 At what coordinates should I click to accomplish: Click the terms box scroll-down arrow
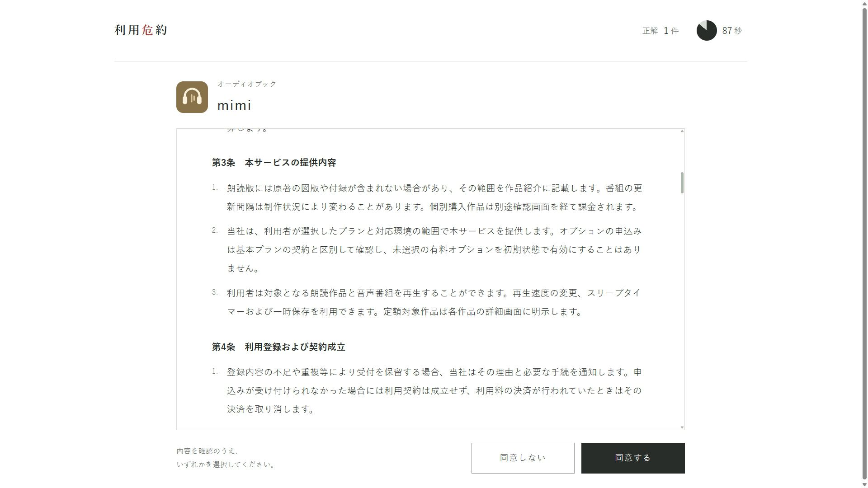pos(682,427)
